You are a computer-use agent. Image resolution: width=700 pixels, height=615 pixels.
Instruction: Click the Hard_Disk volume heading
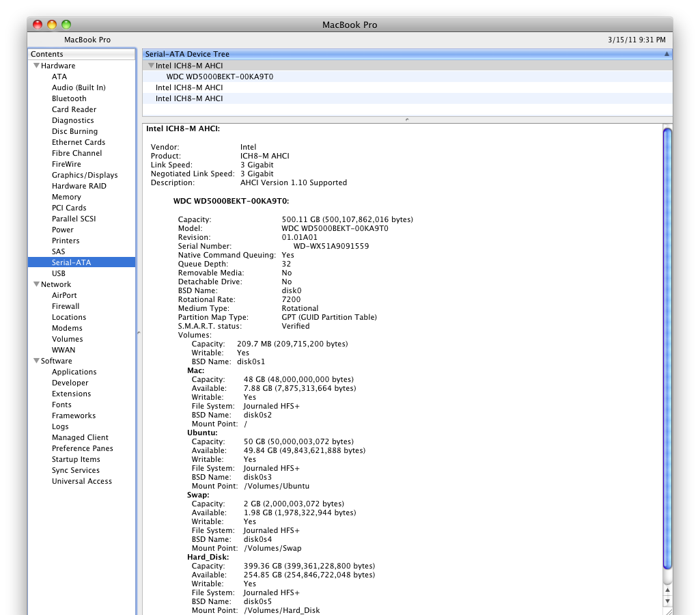click(x=208, y=558)
